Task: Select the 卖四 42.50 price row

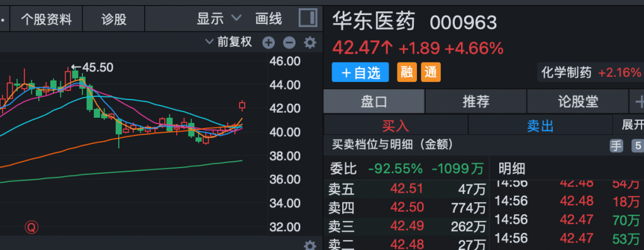Action: coord(407,208)
